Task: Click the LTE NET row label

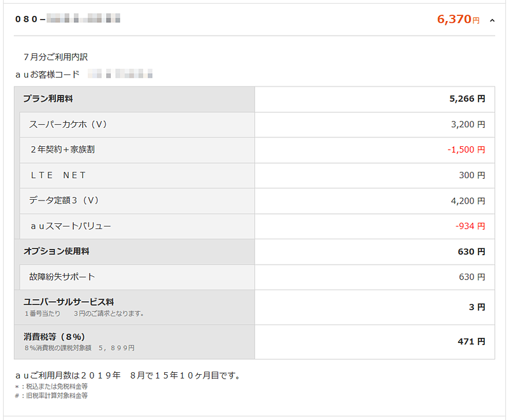Action: click(58, 176)
